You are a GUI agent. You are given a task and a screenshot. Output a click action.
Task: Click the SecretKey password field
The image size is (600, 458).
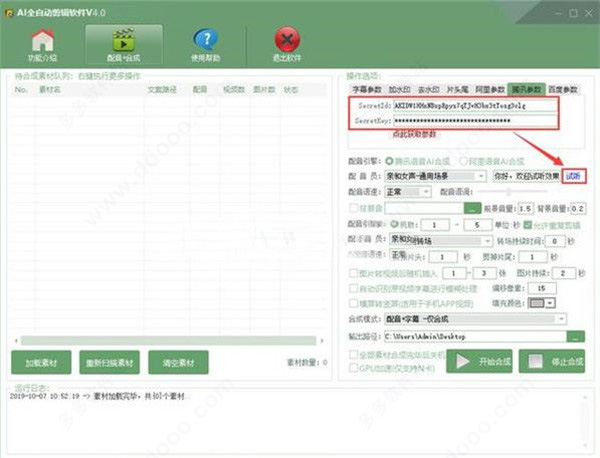[475, 121]
